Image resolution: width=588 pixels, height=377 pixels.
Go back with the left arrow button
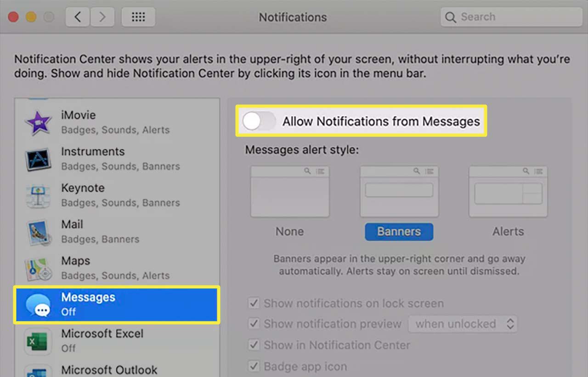78,17
